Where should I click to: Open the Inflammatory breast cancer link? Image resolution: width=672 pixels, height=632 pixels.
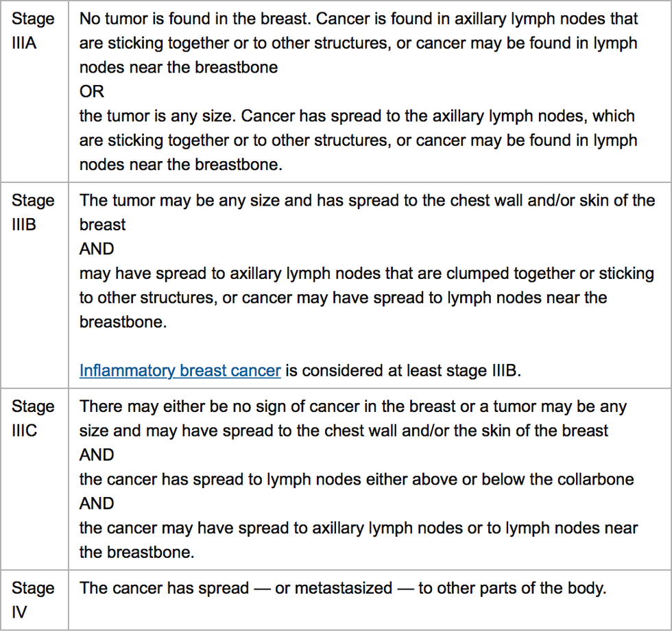[180, 371]
